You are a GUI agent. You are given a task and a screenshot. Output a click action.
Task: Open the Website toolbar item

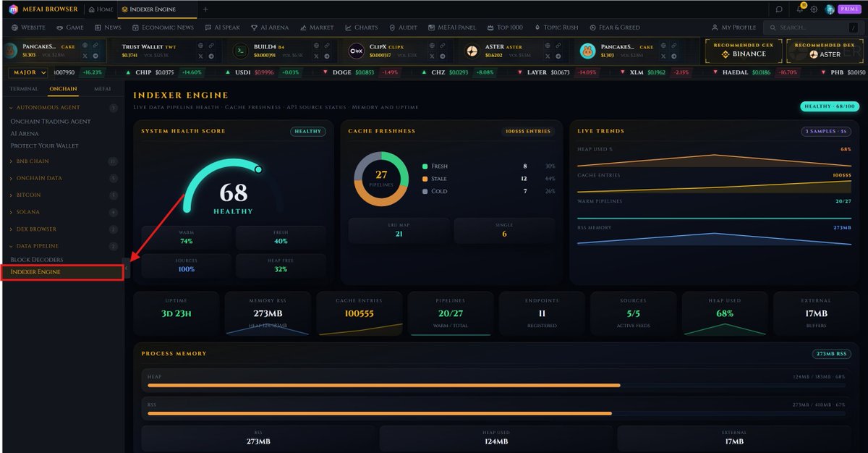pyautogui.click(x=28, y=27)
